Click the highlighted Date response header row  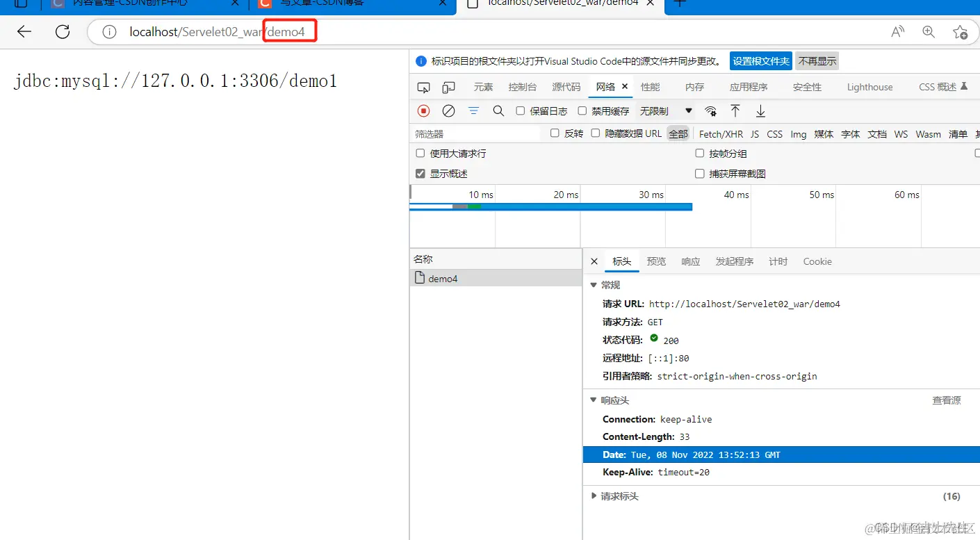pyautogui.click(x=781, y=455)
